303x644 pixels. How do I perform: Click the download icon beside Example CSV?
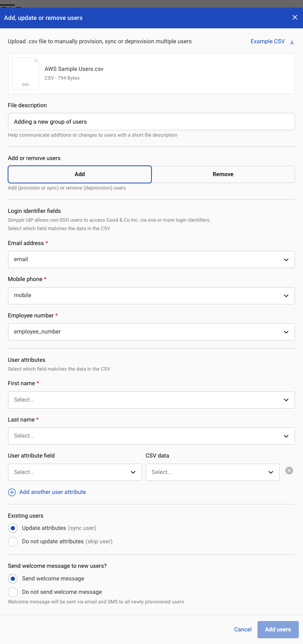pyautogui.click(x=292, y=41)
